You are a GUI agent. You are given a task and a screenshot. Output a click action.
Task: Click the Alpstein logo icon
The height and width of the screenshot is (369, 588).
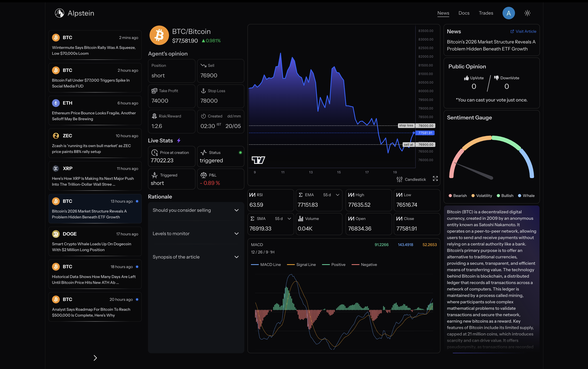[x=59, y=13]
